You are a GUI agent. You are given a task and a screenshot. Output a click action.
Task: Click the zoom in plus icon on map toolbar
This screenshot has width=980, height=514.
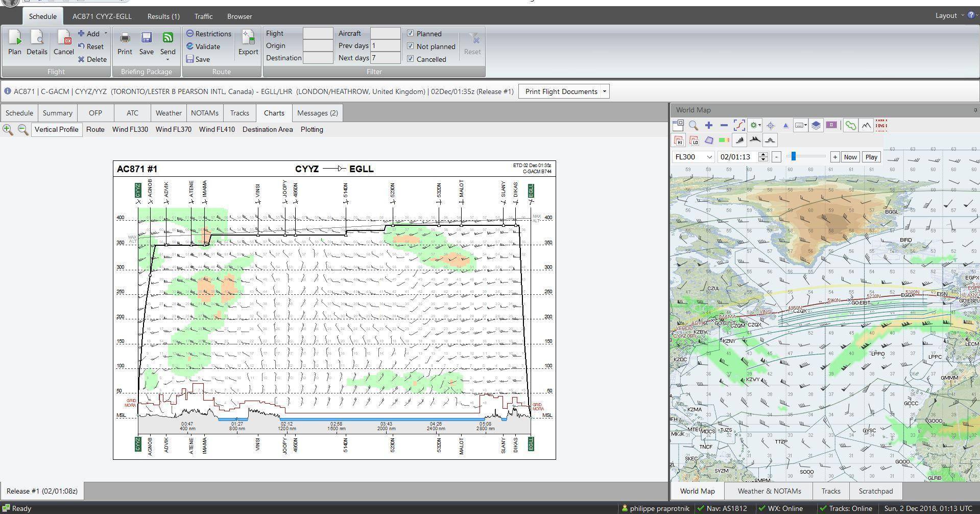[x=709, y=125]
